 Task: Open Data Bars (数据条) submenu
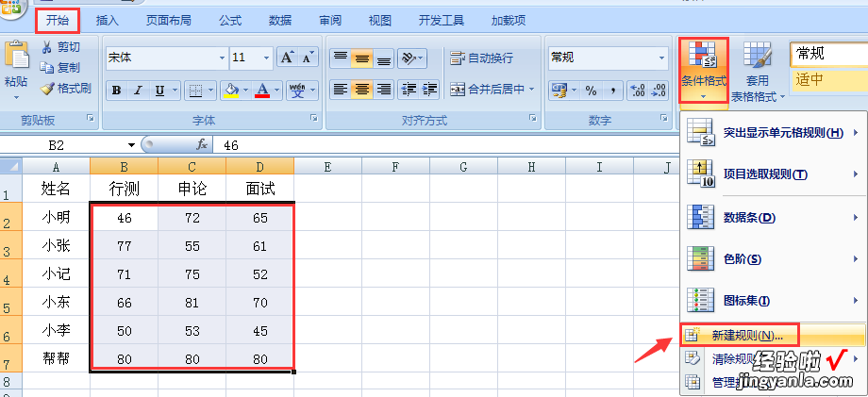point(774,217)
